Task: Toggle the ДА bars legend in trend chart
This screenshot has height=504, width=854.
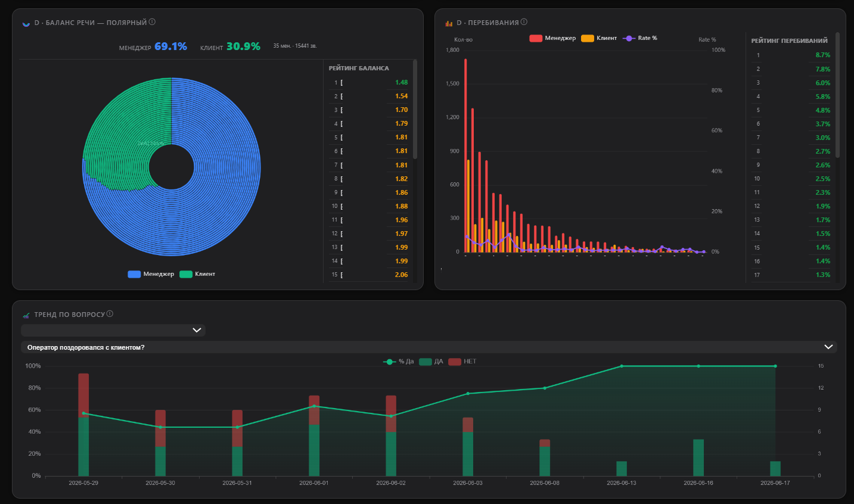Action: 431,362
